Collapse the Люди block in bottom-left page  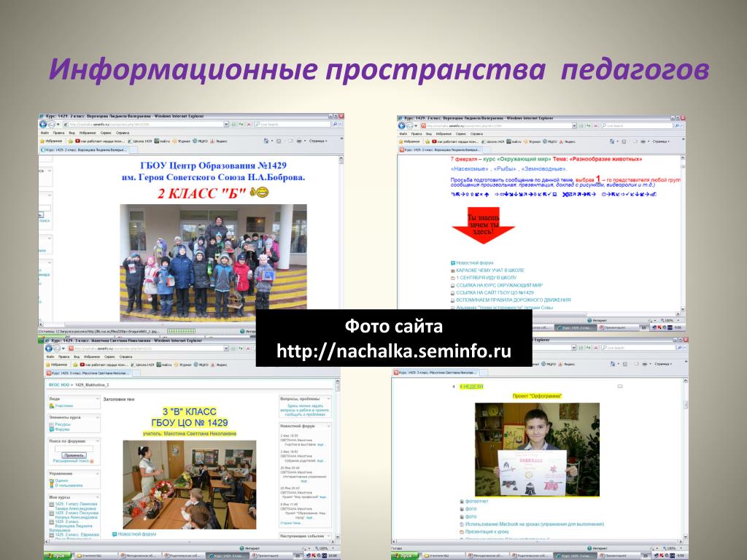pyautogui.click(x=98, y=399)
